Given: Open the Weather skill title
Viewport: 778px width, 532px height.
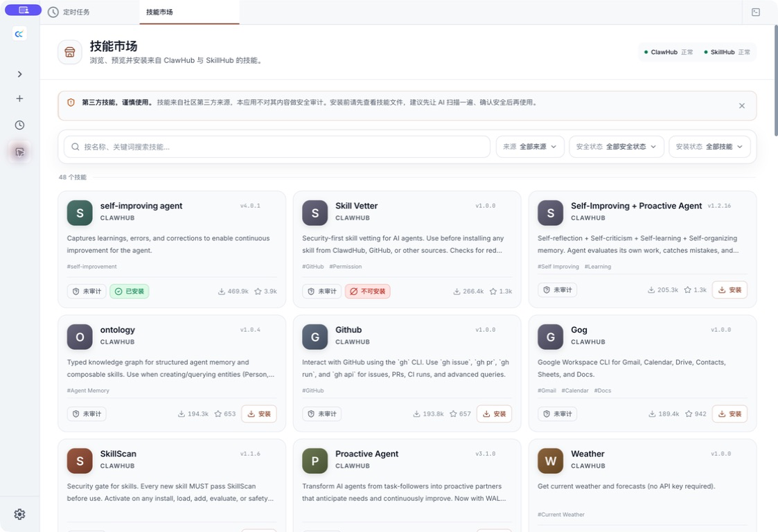Looking at the screenshot, I should pyautogui.click(x=587, y=454).
